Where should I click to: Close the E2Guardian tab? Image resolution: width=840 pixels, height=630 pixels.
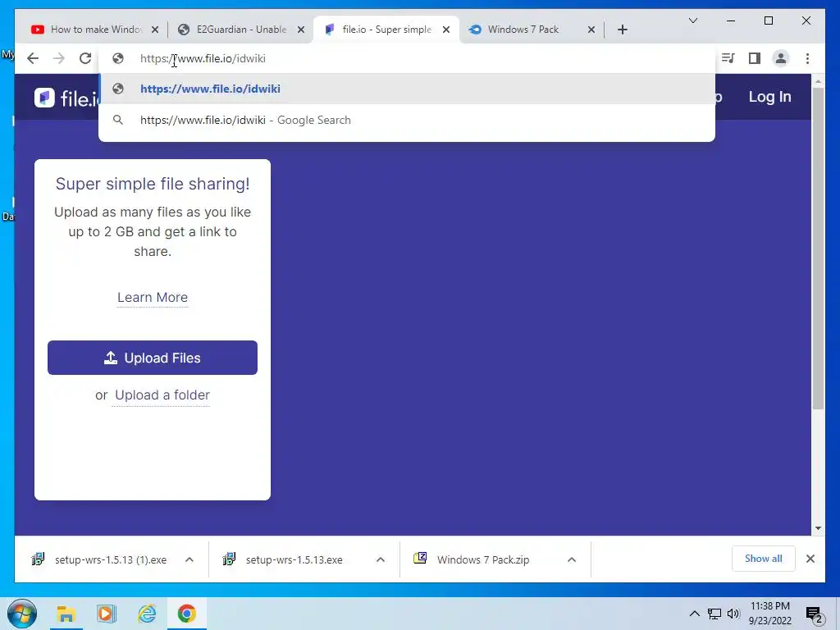click(301, 30)
